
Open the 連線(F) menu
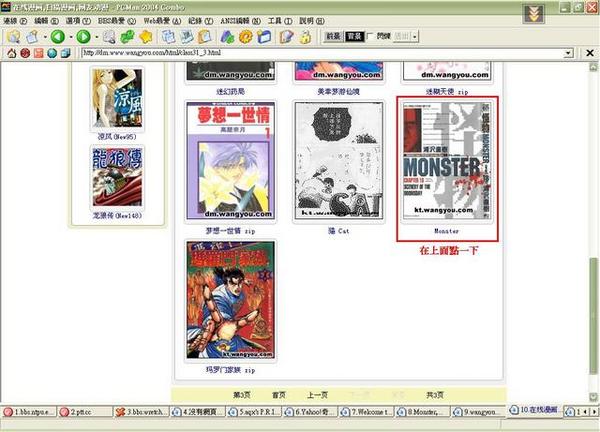(x=15, y=21)
